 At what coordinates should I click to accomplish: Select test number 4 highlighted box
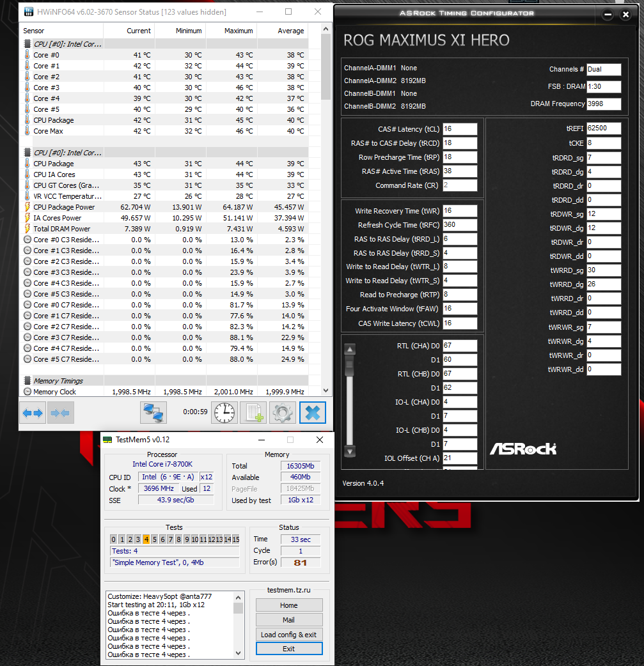tap(146, 539)
